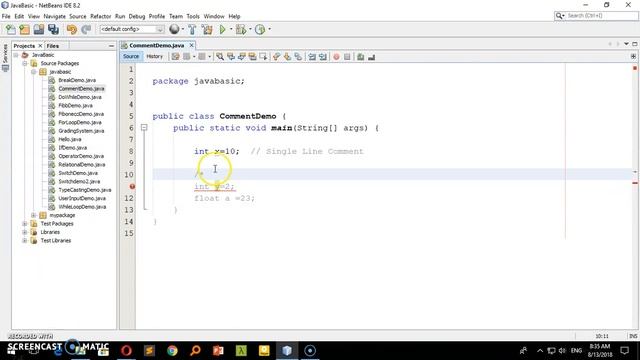Stop macro recording square icon
This screenshot has width=640, height=360.
pyautogui.click(x=347, y=57)
